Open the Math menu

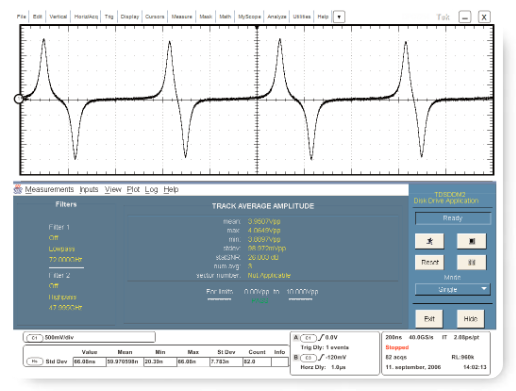coord(225,17)
